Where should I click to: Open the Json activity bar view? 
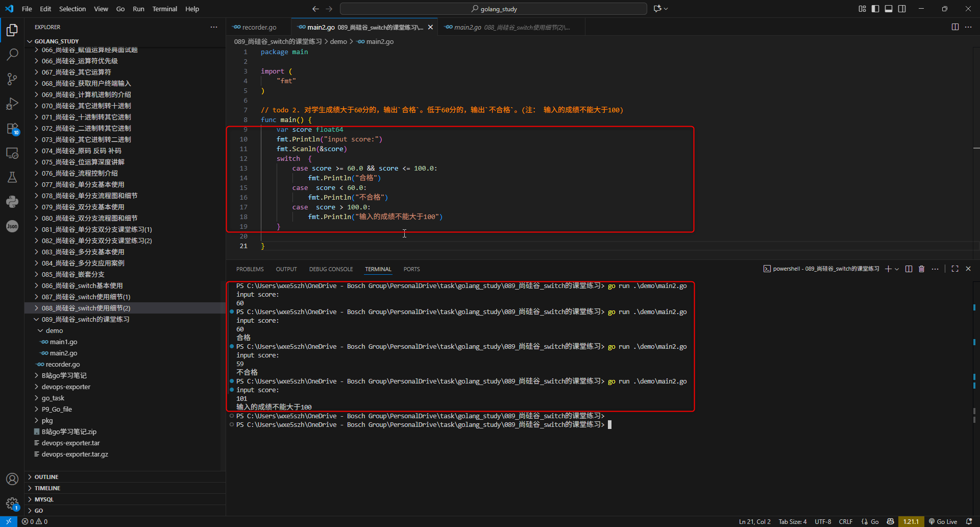point(12,226)
